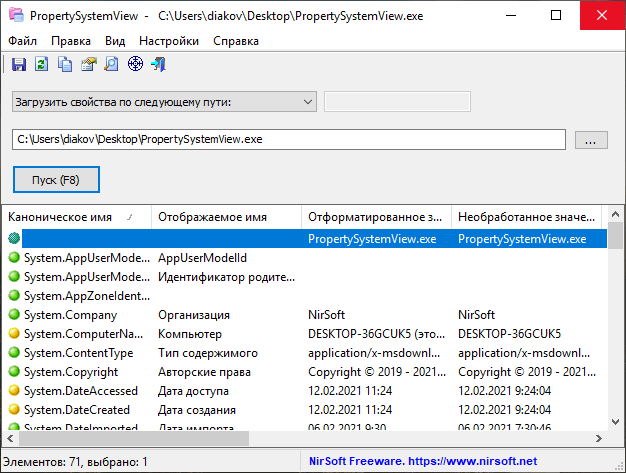
Task: Click the Refresh toolbar icon
Action: pyautogui.click(x=42, y=64)
